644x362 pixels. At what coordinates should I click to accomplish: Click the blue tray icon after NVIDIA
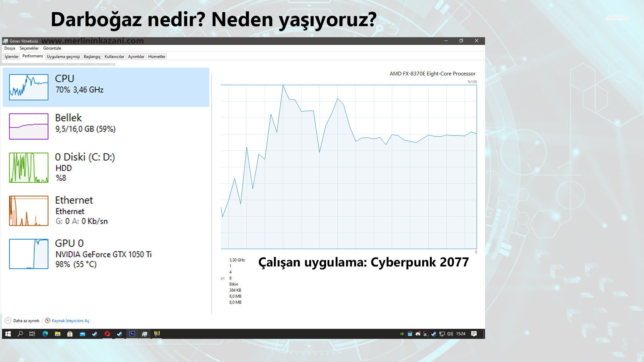[x=410, y=334]
